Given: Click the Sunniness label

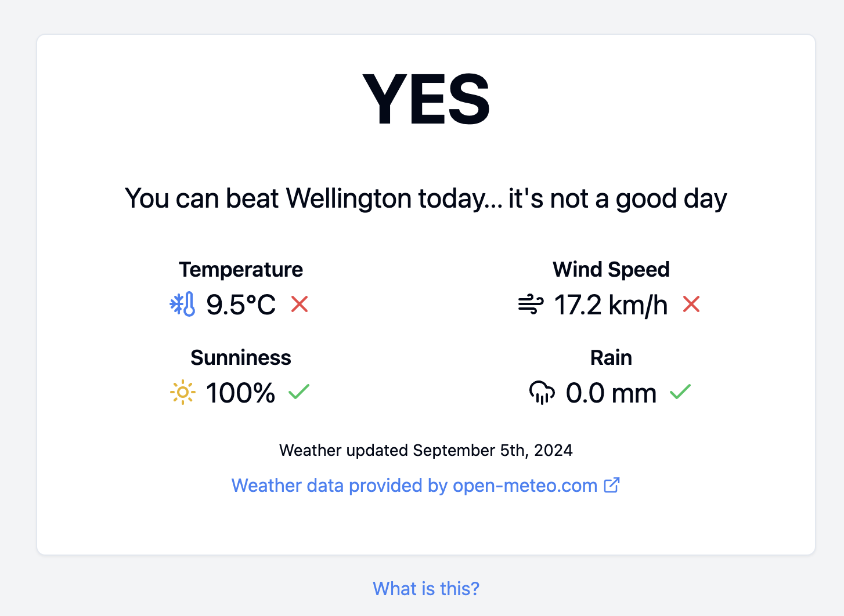Looking at the screenshot, I should click(241, 358).
